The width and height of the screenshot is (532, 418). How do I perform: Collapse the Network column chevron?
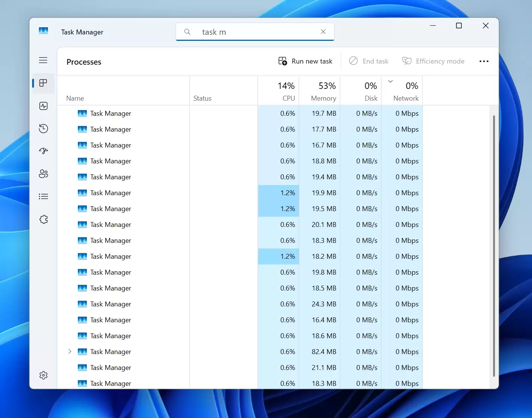click(x=390, y=81)
